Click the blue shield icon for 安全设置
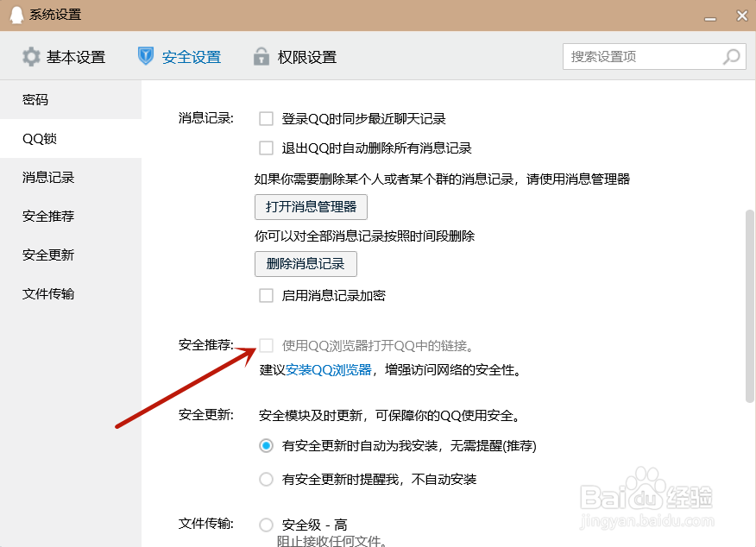The image size is (756, 547). click(x=146, y=56)
